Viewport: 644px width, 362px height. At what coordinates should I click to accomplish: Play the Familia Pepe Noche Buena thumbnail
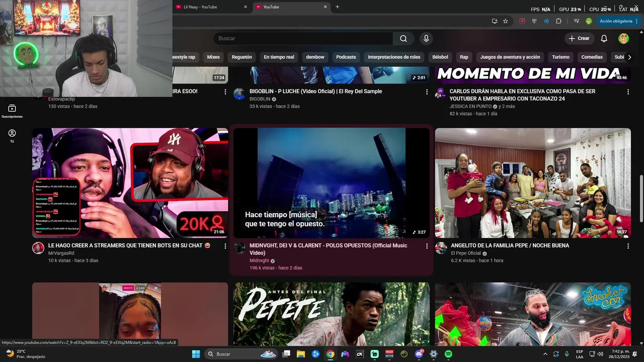533,183
